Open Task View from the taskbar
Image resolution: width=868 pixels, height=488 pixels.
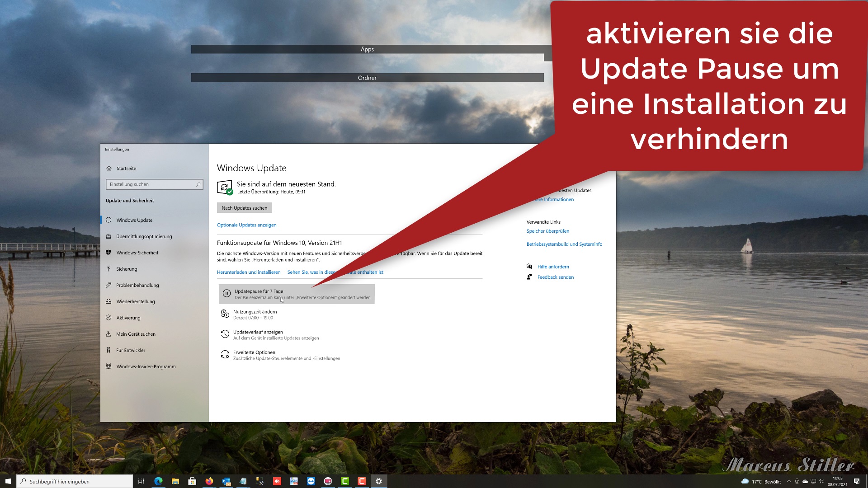point(141,481)
